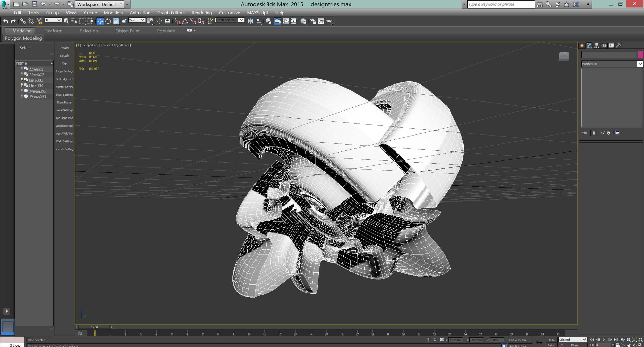Open the View reference coordinate dropdown

[x=137, y=20]
